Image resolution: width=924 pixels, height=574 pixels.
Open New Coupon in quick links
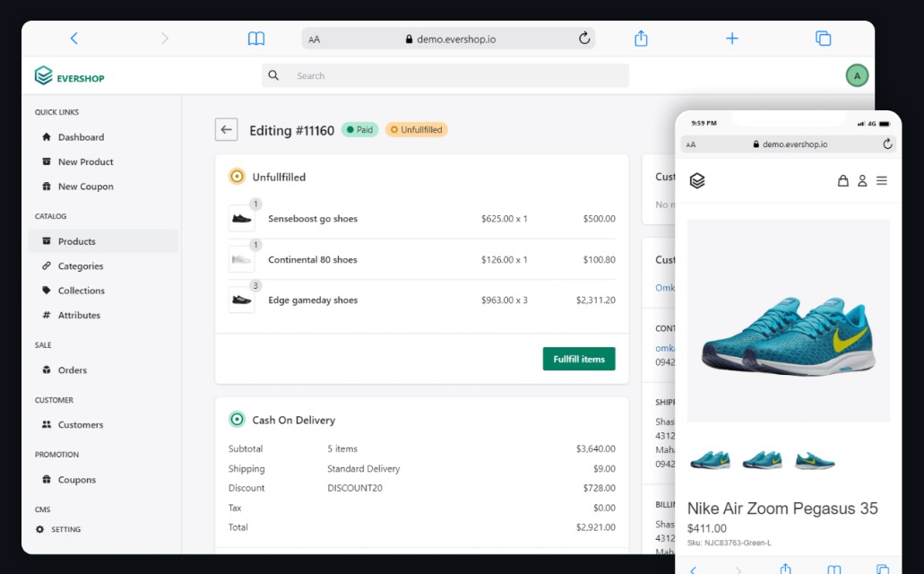click(85, 187)
